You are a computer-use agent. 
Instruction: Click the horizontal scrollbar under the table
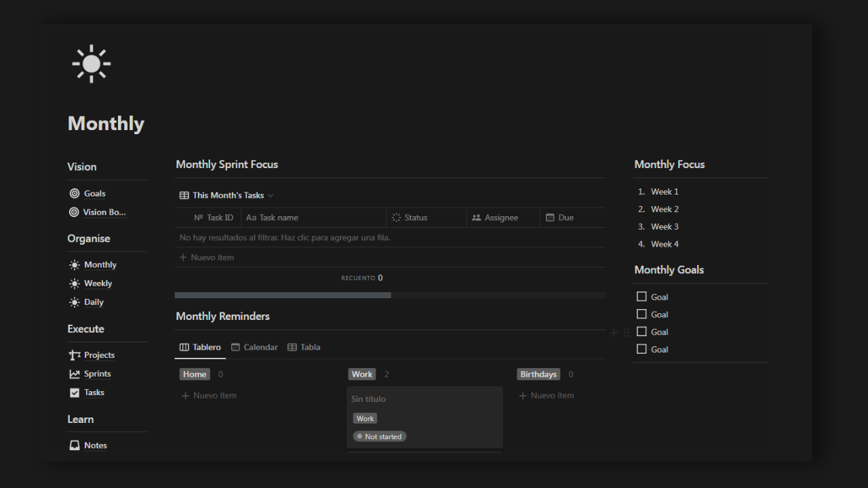283,296
